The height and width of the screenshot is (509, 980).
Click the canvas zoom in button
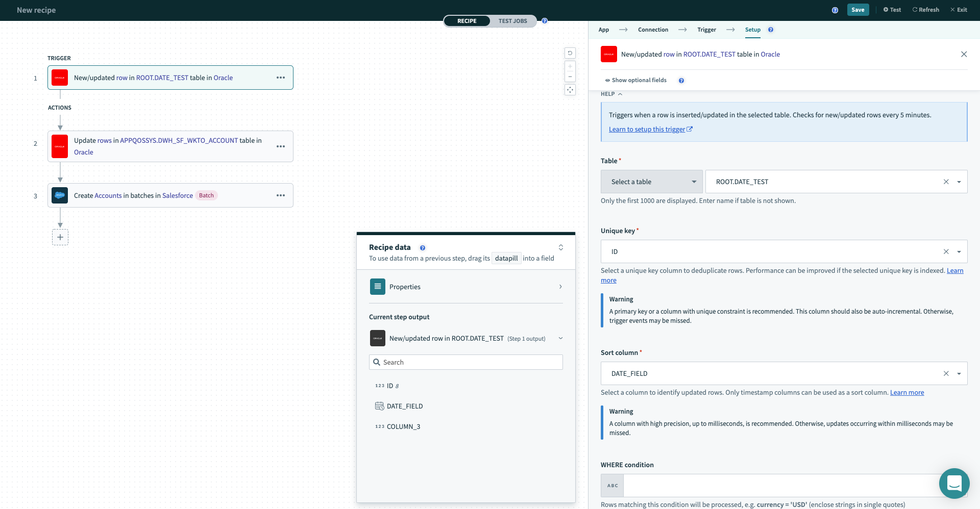[x=570, y=66]
